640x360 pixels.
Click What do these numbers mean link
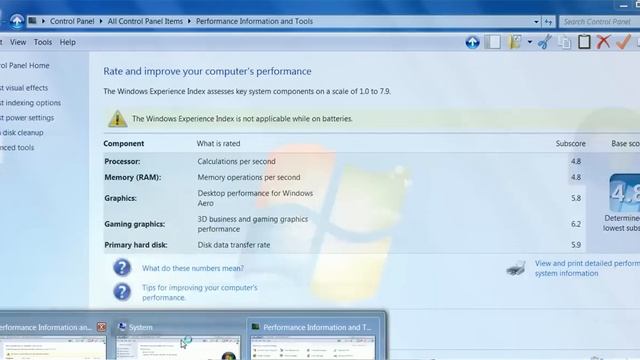pos(193,268)
